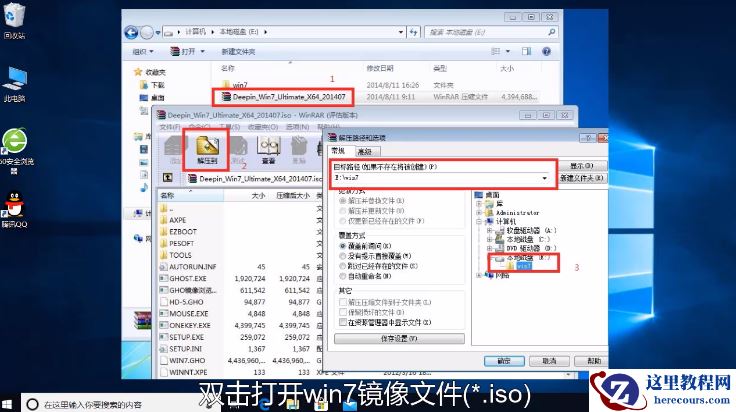Screen dimensions: 736x412
Task: Select the 覆盖前询问 radio button
Action: (342, 246)
